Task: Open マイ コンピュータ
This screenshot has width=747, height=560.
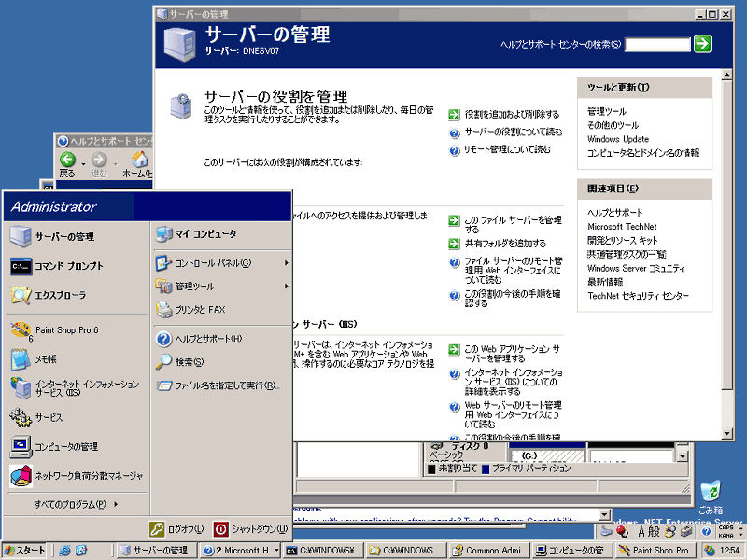Action: (201, 235)
